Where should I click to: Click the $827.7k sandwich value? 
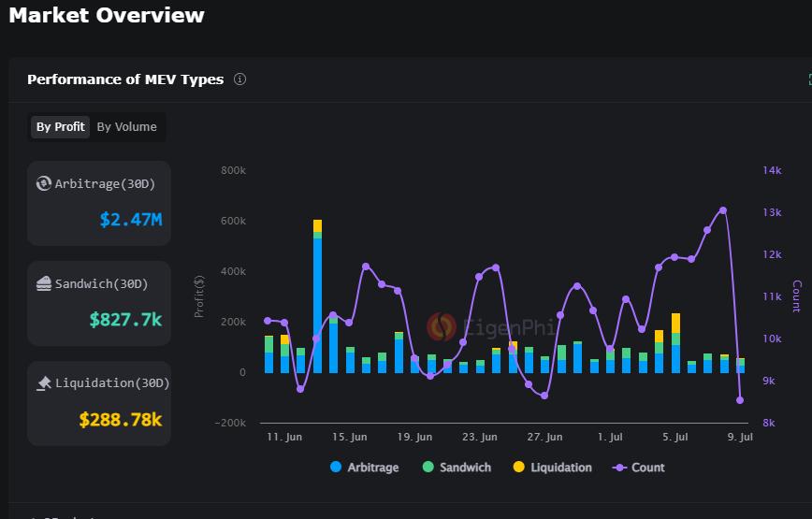click(126, 320)
